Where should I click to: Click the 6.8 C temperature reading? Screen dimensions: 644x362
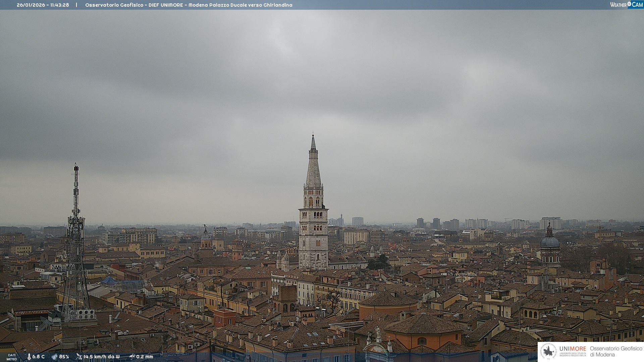tap(39, 357)
